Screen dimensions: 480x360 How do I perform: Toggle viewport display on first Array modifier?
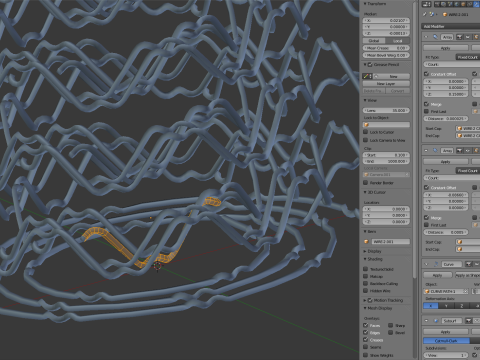pos(467,37)
